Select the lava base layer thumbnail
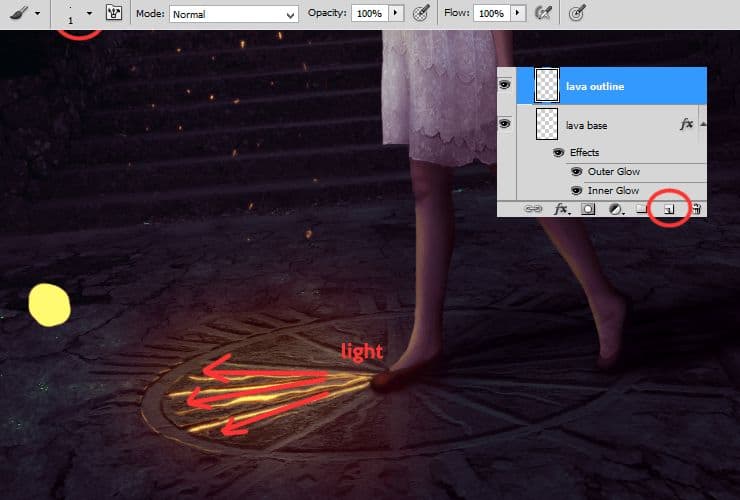 [x=547, y=124]
